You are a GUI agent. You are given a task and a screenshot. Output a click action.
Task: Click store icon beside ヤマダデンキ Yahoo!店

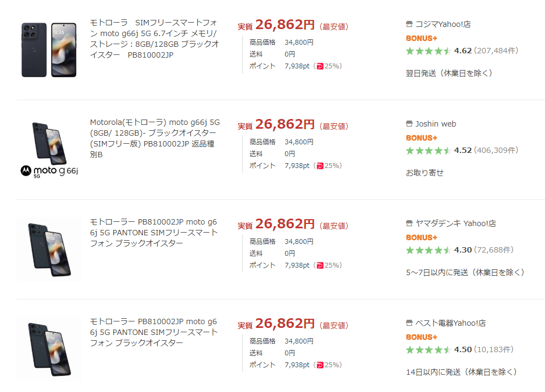coord(409,223)
